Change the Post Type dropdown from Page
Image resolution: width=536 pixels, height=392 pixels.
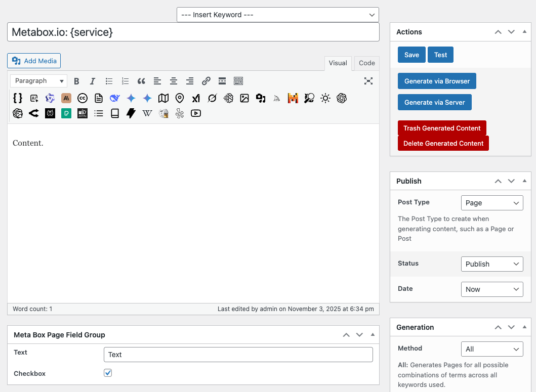[x=491, y=202]
